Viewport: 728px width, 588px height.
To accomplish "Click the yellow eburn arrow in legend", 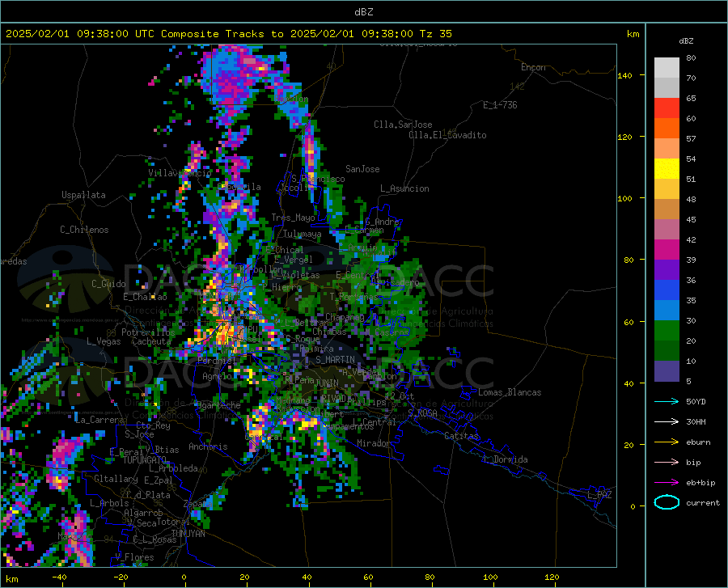I will [667, 442].
